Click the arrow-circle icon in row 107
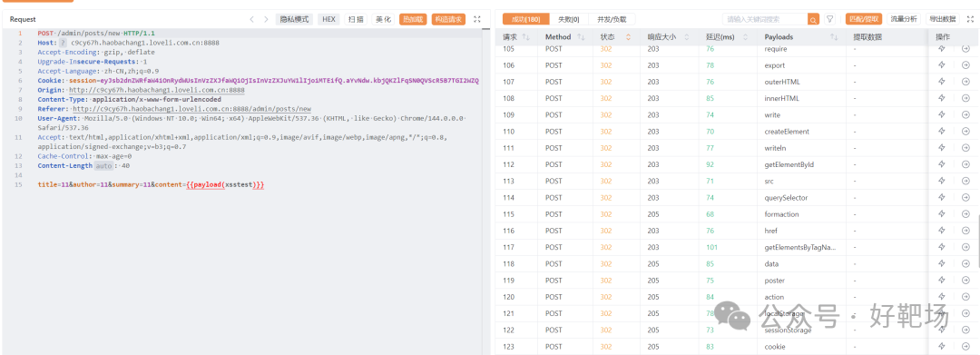Image resolution: width=980 pixels, height=355 pixels. [x=965, y=82]
